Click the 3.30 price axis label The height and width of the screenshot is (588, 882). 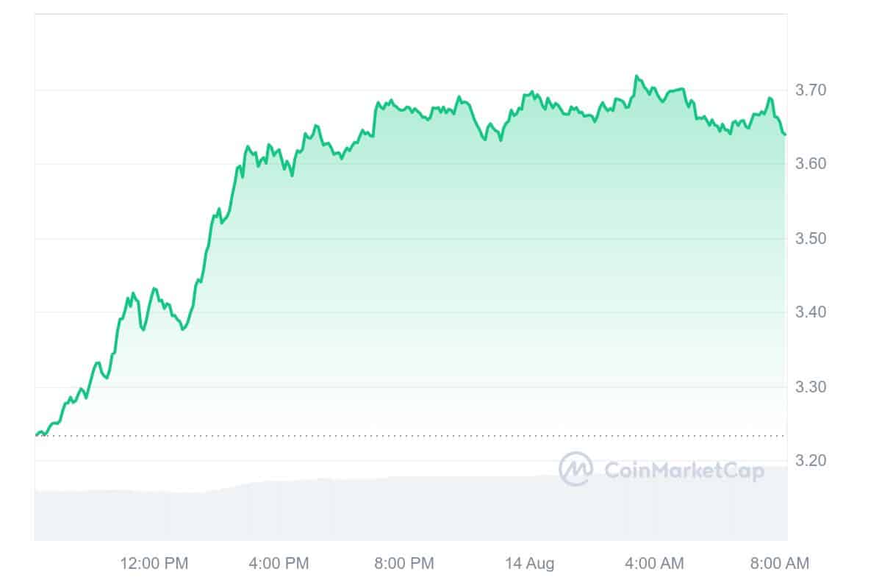(x=811, y=387)
